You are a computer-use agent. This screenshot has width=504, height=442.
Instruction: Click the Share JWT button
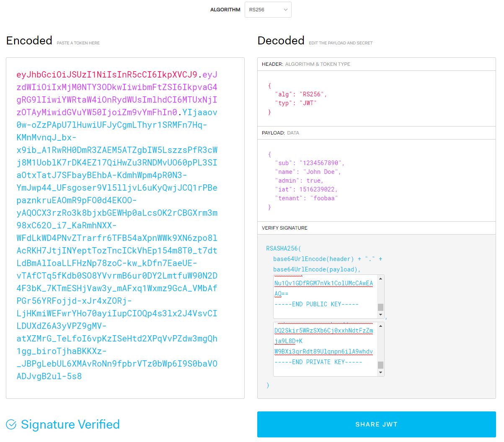click(x=376, y=424)
